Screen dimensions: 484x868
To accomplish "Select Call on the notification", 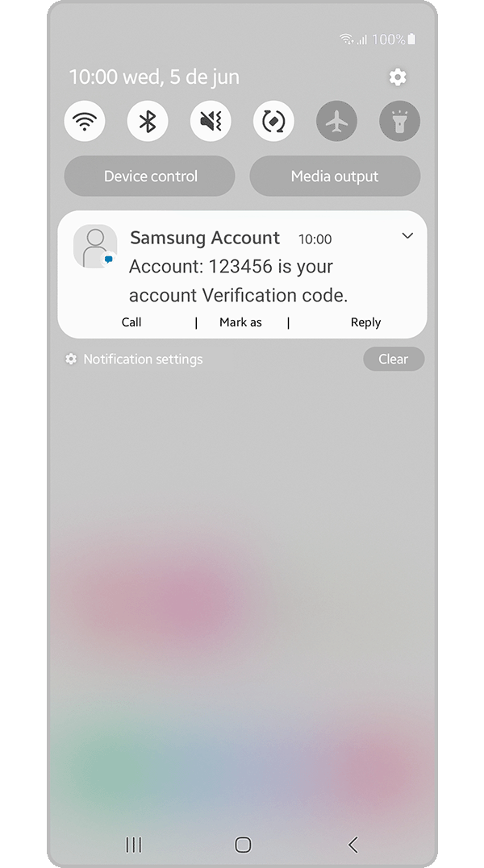I will (131, 322).
